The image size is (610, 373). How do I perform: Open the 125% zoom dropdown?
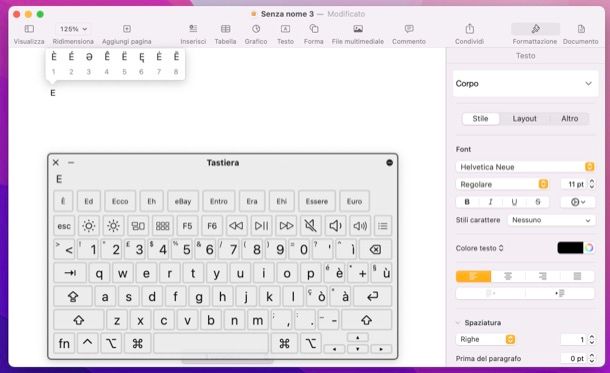(73, 29)
